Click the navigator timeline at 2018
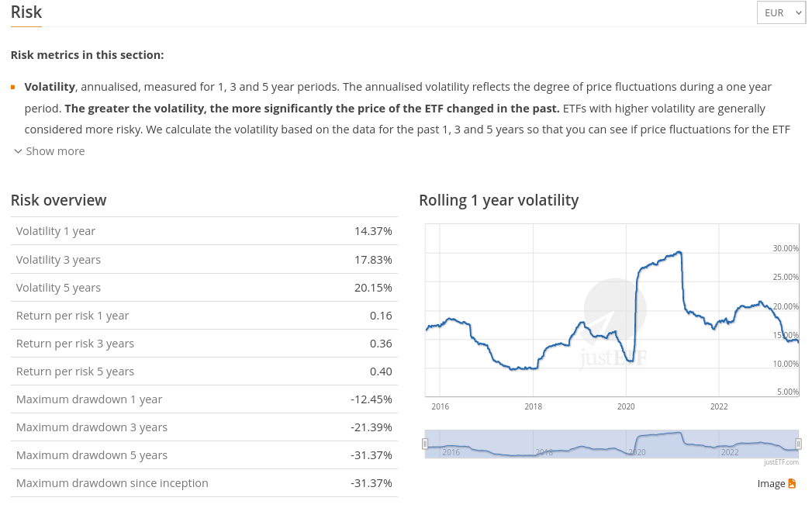This screenshot has height=508, width=812. (544, 451)
